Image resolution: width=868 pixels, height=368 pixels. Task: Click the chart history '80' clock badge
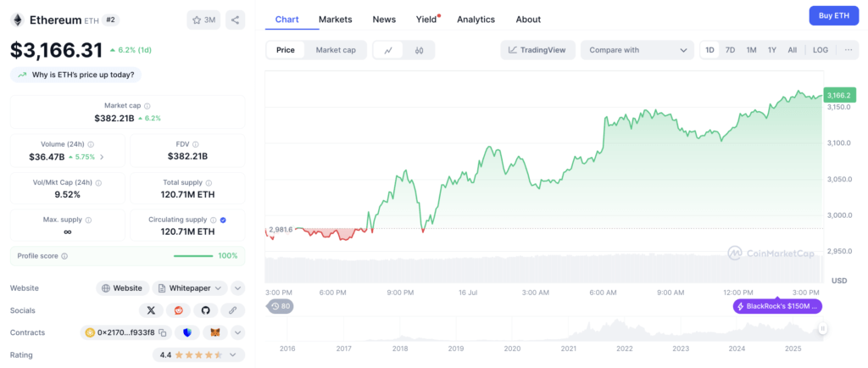click(281, 306)
